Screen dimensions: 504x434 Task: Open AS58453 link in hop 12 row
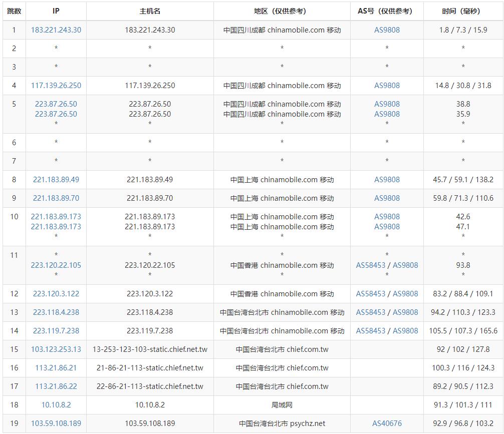click(371, 294)
